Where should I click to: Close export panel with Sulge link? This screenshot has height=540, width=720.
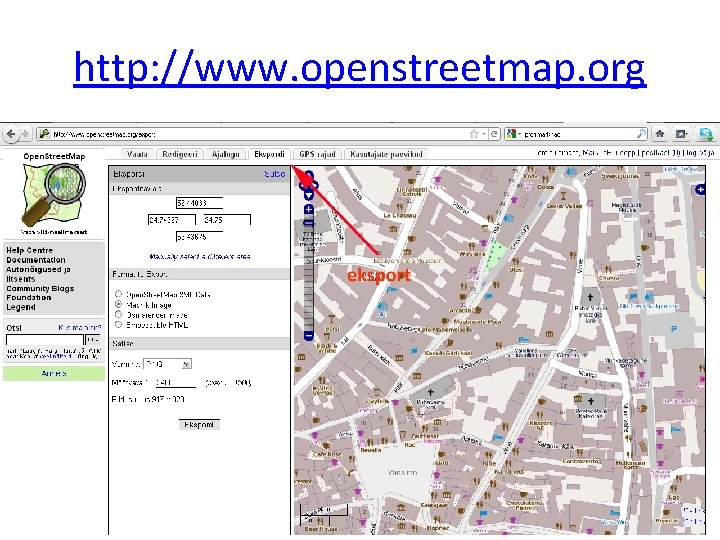pos(275,174)
